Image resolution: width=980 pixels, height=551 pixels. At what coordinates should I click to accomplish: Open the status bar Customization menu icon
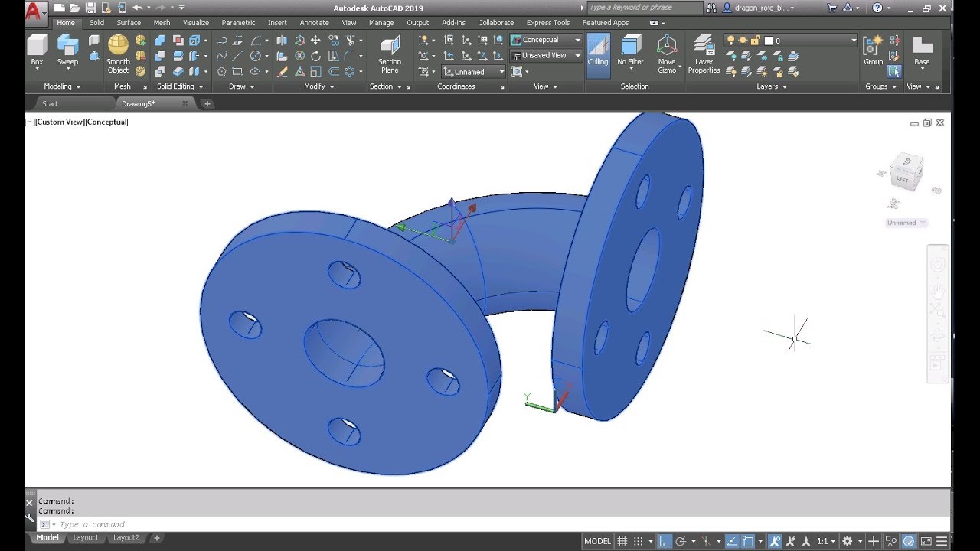pyautogui.click(x=943, y=541)
